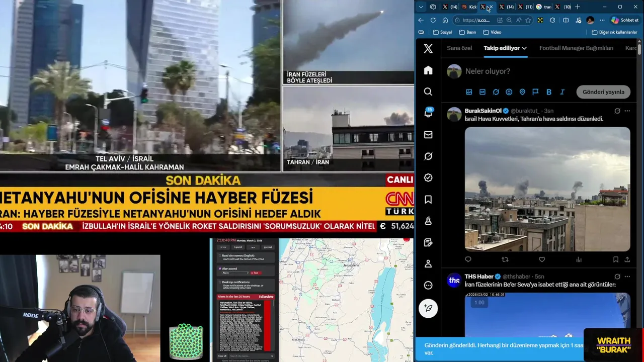The image size is (644, 362).
Task: Open the Basın bookmarks folder
Action: pos(467,32)
